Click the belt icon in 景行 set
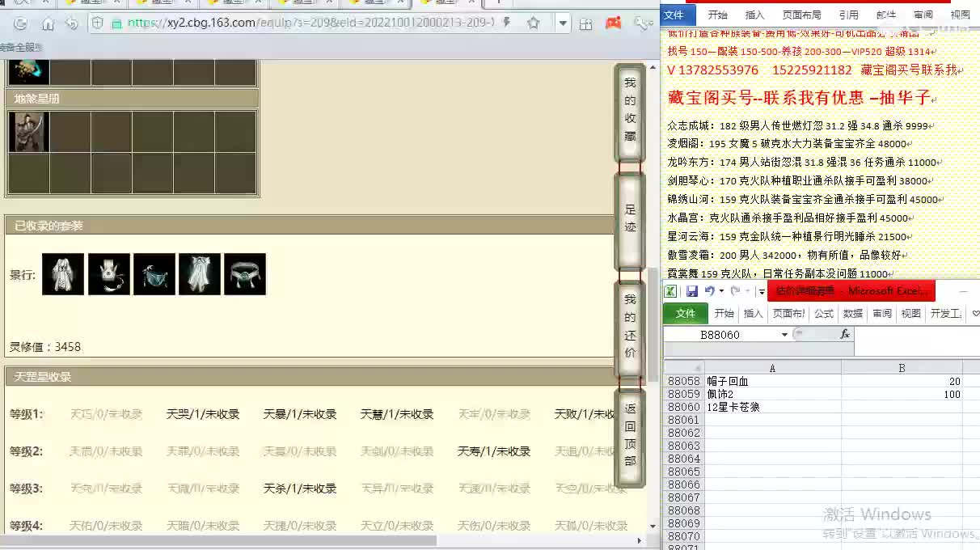This screenshot has width=980, height=550. (244, 274)
